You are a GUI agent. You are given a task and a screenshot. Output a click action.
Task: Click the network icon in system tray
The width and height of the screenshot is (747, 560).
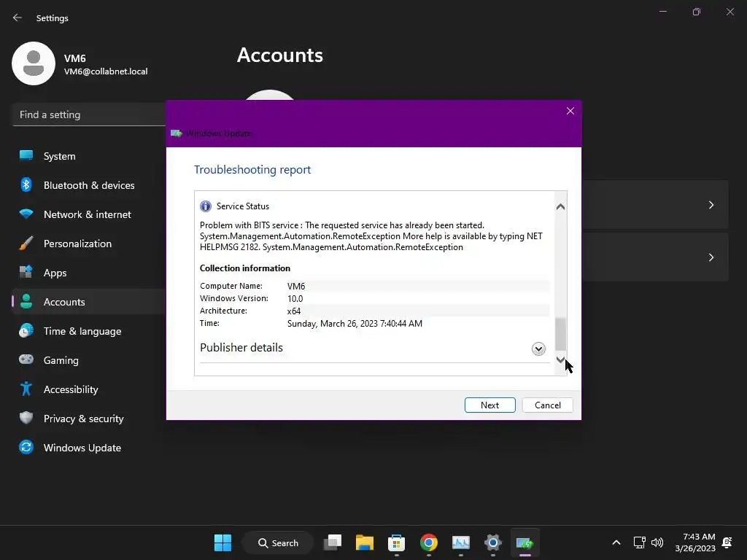click(639, 542)
